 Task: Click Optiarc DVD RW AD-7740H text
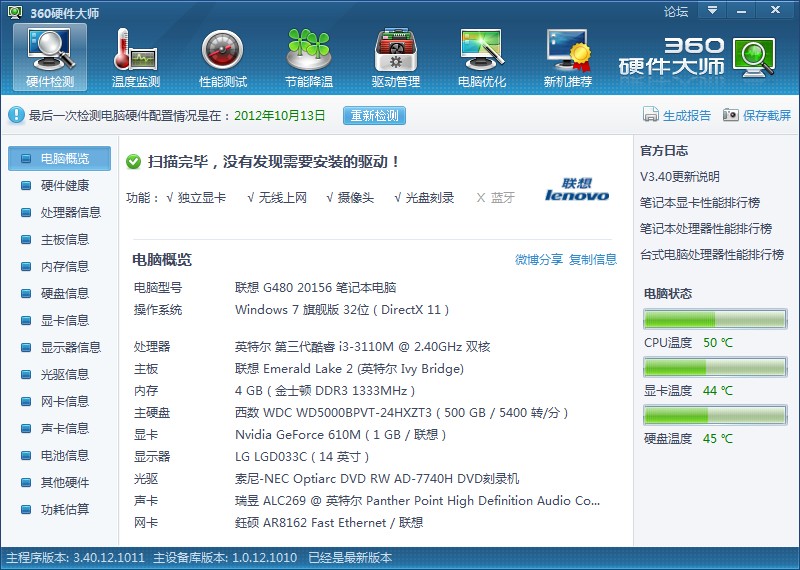point(377,479)
